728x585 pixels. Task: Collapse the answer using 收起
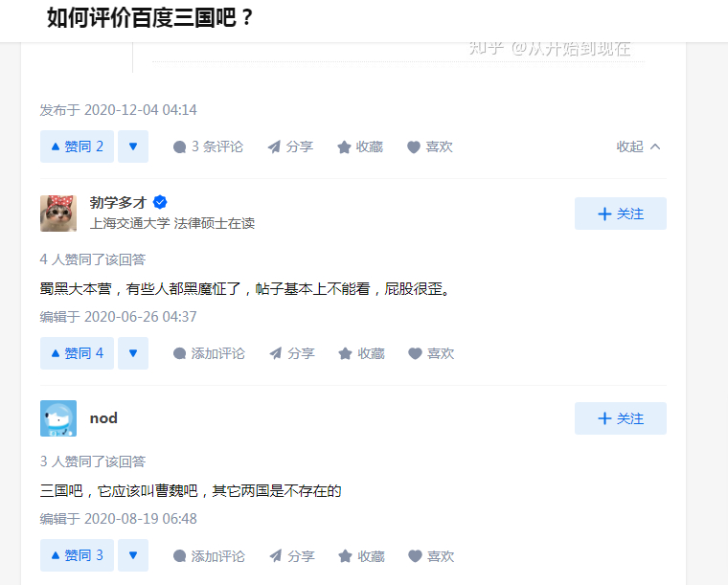click(639, 146)
